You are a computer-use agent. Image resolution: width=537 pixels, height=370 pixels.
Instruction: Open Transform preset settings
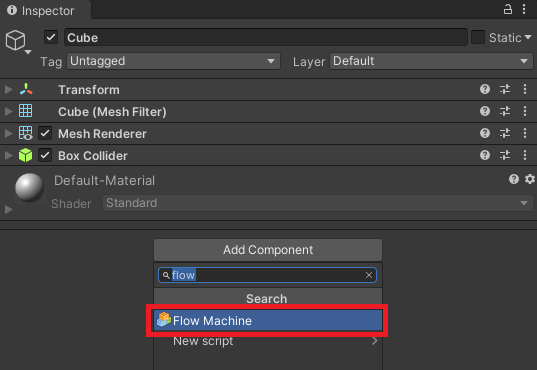point(505,89)
